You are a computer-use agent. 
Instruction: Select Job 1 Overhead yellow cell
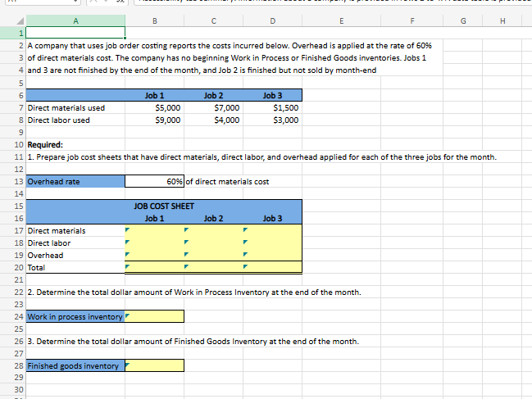coord(155,256)
